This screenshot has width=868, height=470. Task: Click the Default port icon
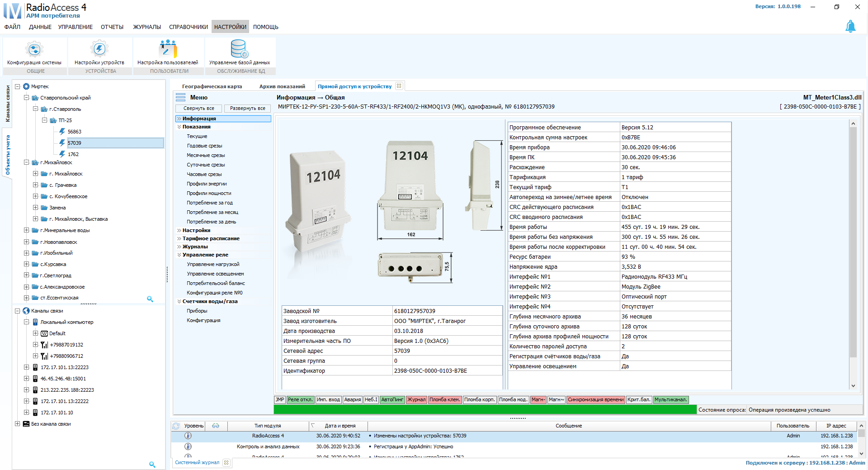[44, 333]
